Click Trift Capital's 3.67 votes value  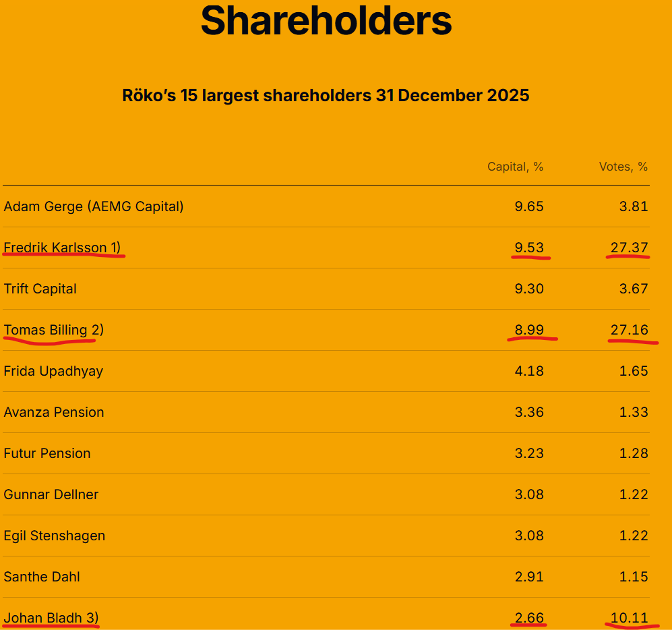click(634, 289)
